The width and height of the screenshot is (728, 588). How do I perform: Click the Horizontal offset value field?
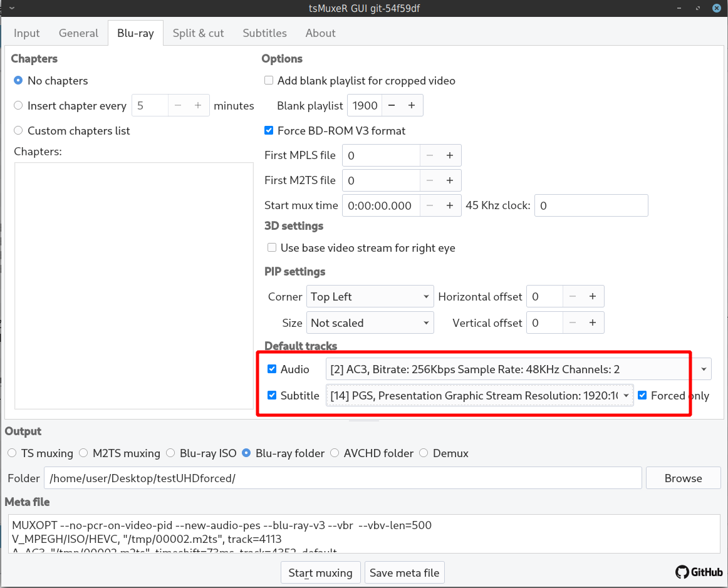[x=544, y=297]
